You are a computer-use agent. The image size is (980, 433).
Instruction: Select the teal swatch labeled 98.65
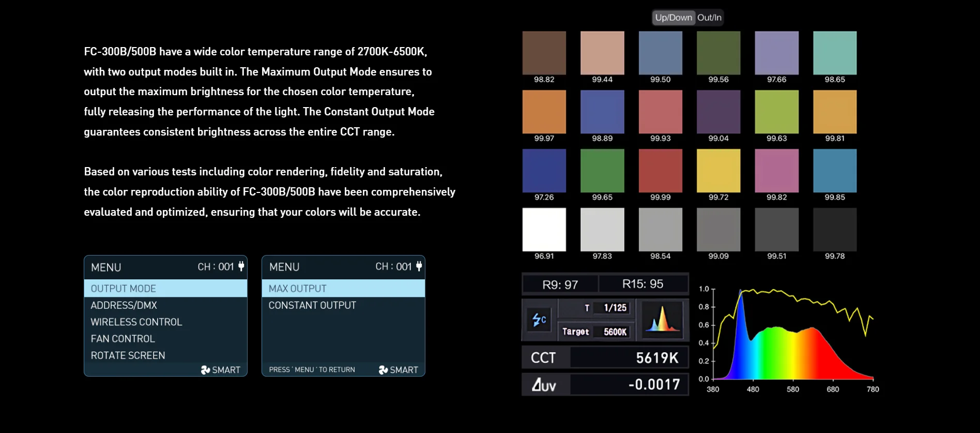tap(835, 53)
